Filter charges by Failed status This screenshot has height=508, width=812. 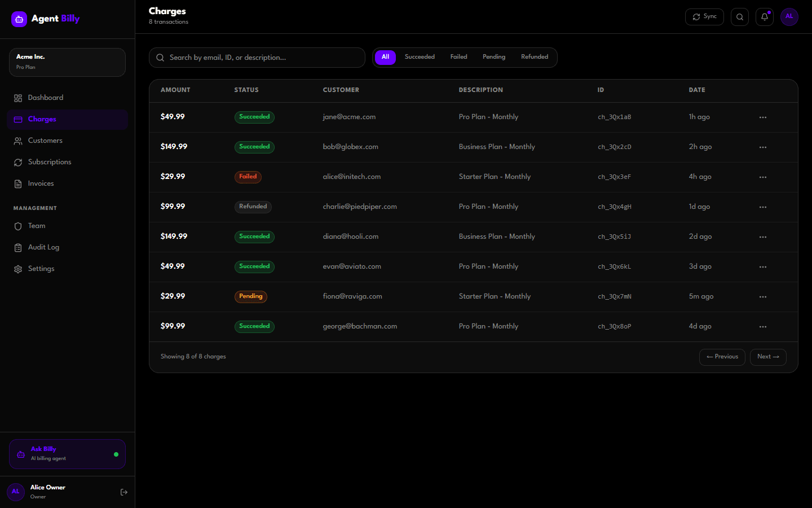point(458,57)
